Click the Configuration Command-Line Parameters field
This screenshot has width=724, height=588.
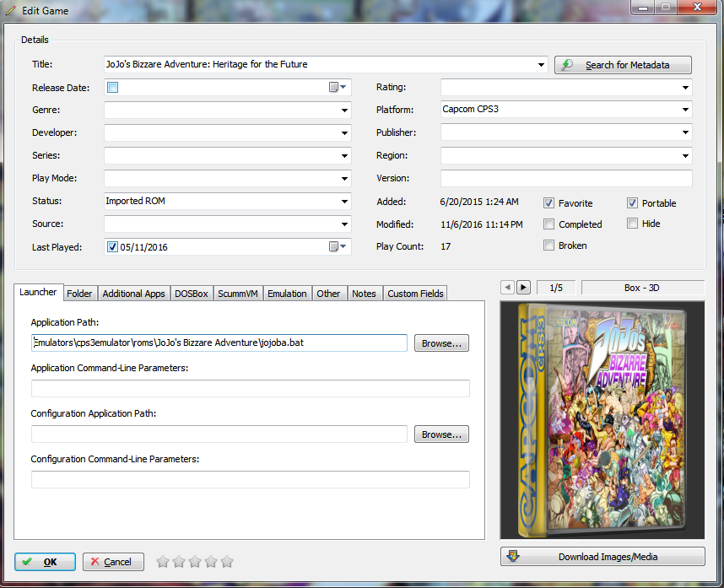coord(251,479)
